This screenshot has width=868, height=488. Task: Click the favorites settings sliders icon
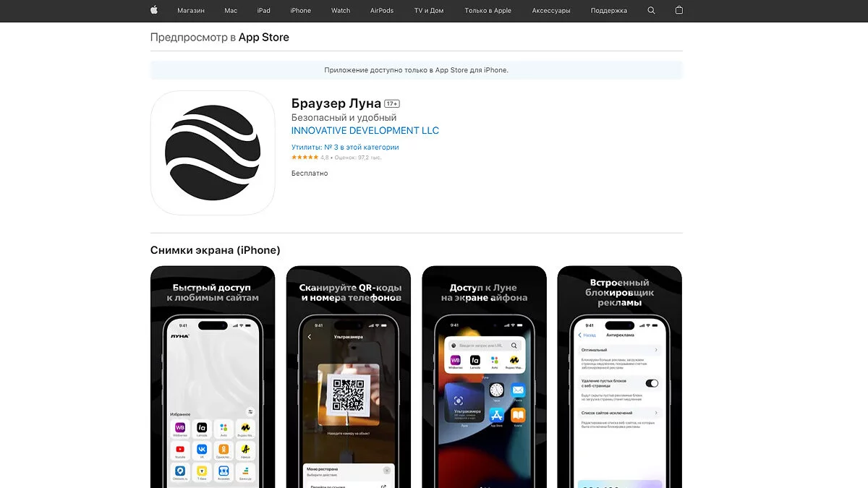click(x=250, y=411)
